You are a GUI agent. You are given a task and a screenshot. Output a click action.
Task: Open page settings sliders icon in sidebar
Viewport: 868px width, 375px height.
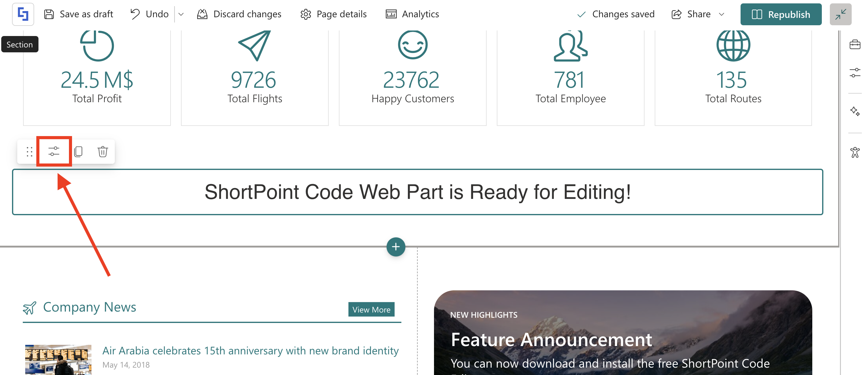(x=854, y=72)
